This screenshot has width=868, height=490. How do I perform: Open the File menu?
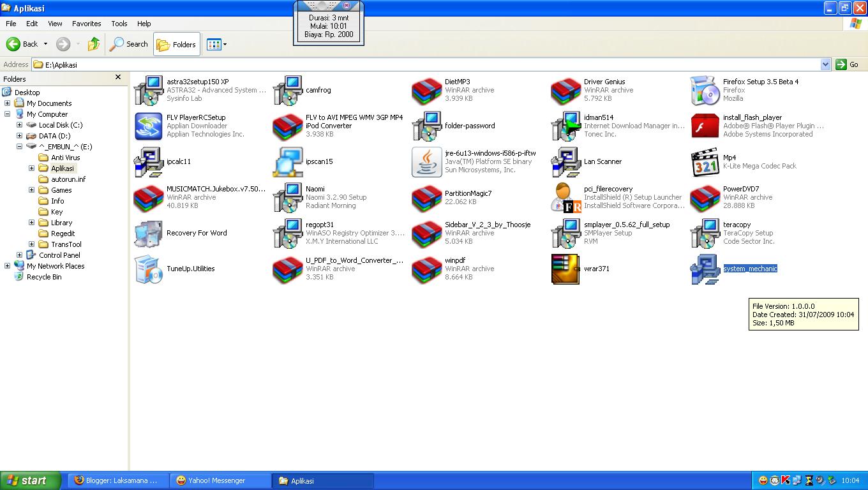pyautogui.click(x=11, y=24)
